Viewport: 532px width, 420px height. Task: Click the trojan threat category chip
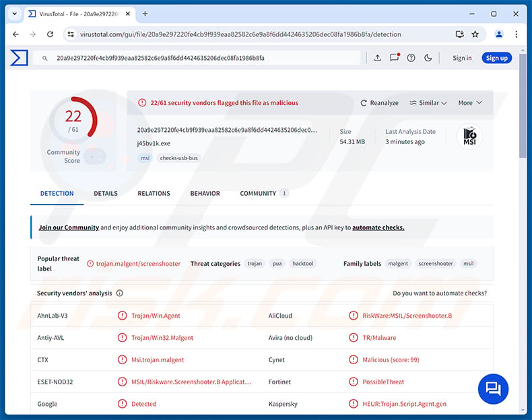coord(255,263)
